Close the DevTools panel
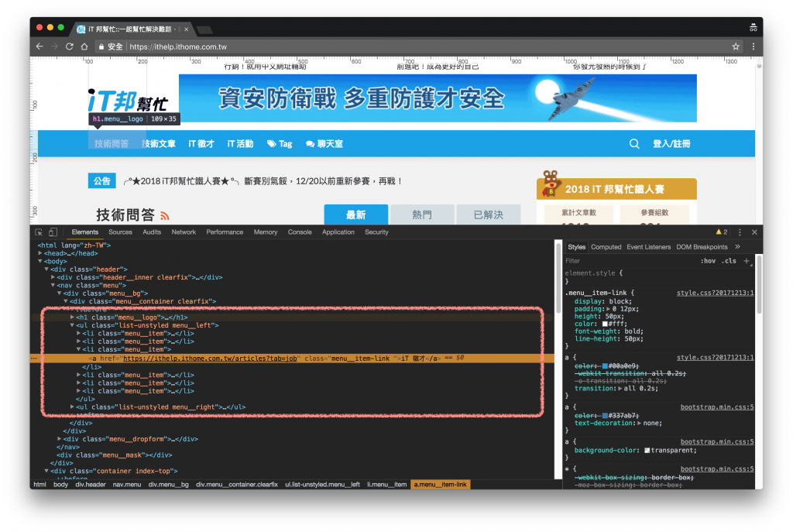Screen dimensions: 793x532 click(754, 232)
